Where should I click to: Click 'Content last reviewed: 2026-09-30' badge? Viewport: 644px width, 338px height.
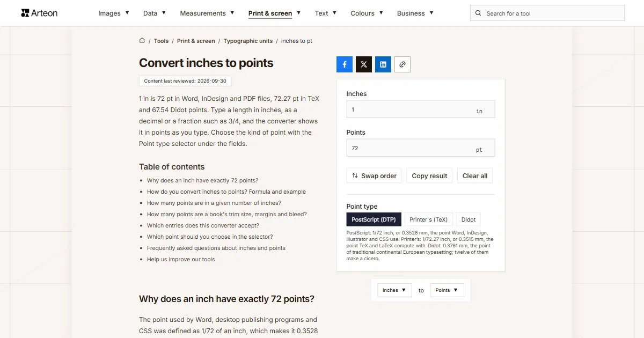[x=185, y=81]
